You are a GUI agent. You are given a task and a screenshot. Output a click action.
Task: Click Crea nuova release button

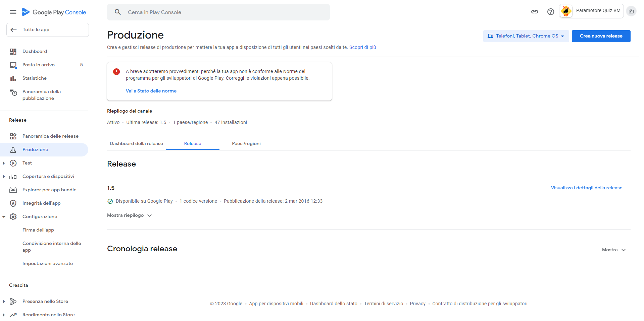point(601,36)
